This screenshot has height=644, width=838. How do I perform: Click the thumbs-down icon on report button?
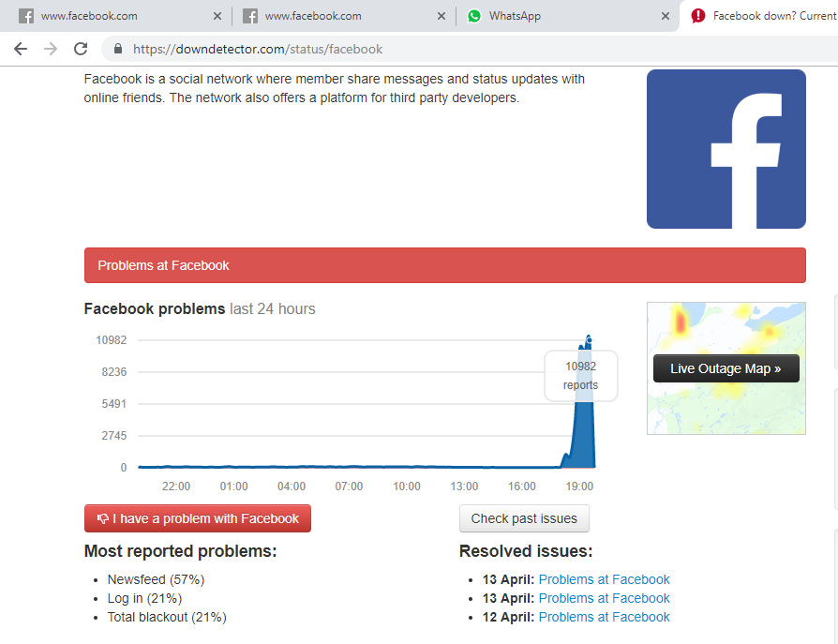click(x=102, y=518)
